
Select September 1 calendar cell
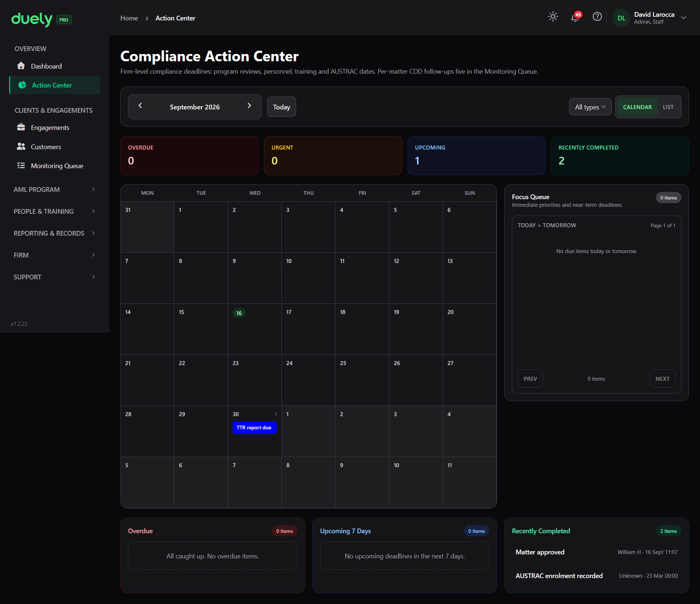point(201,227)
